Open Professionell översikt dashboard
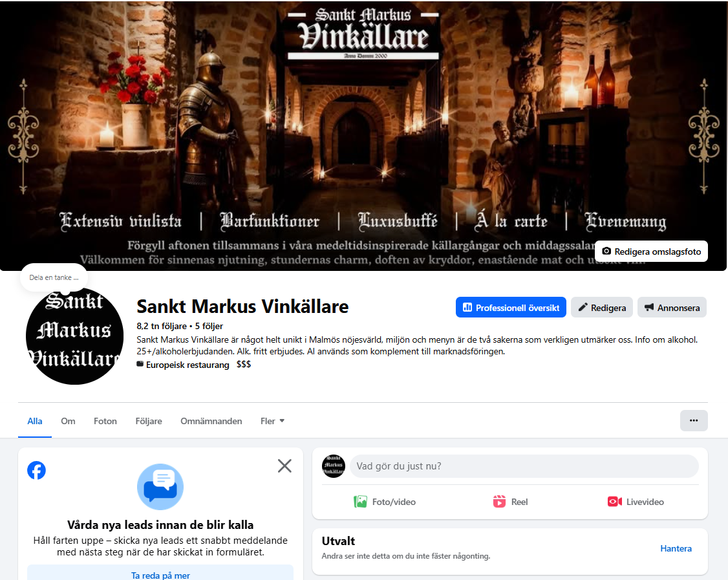 pos(511,307)
